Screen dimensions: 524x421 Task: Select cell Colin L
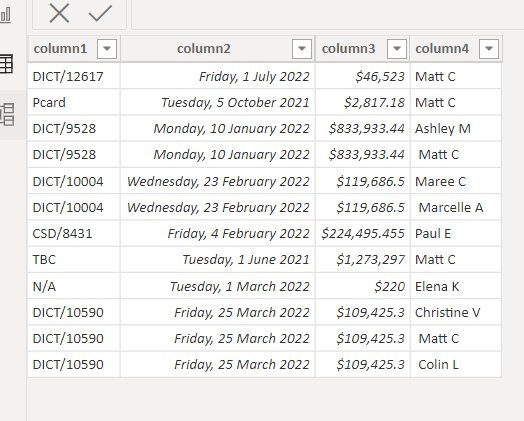click(456, 365)
